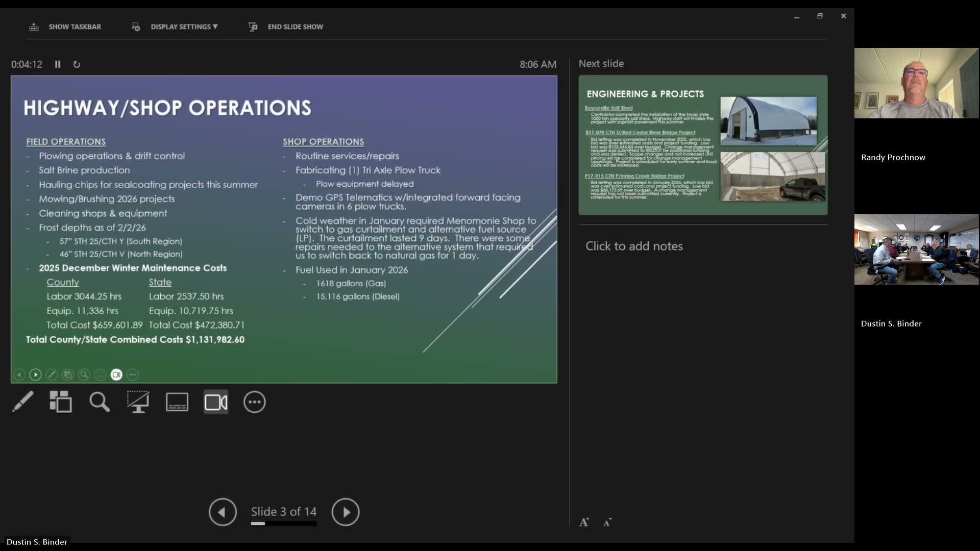Screen dimensions: 980x551
Task: Click Show Taskbar
Action: point(75,27)
